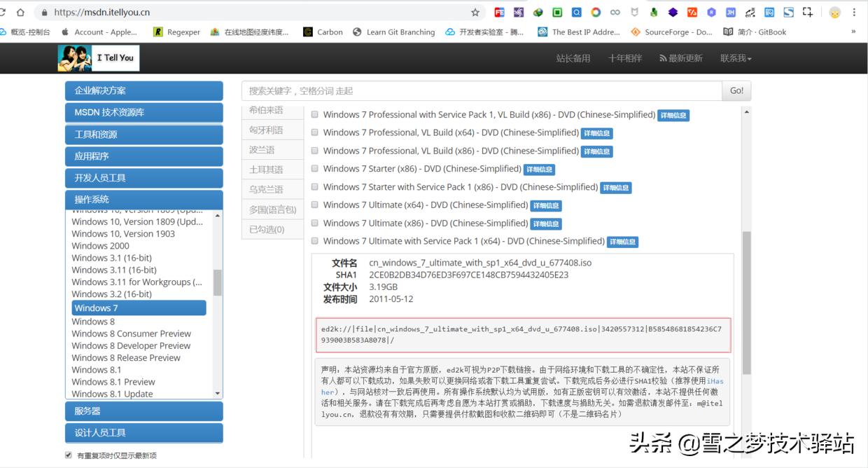Click the bookmark star in address bar

click(475, 12)
